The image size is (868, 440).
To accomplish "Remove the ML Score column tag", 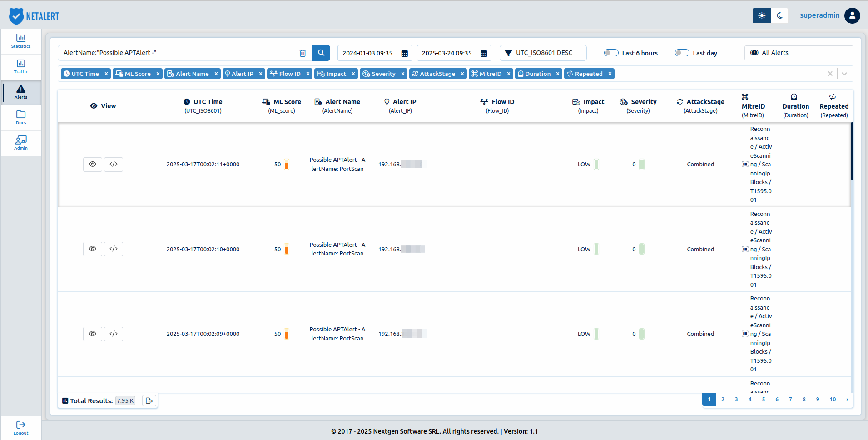I will click(x=158, y=74).
